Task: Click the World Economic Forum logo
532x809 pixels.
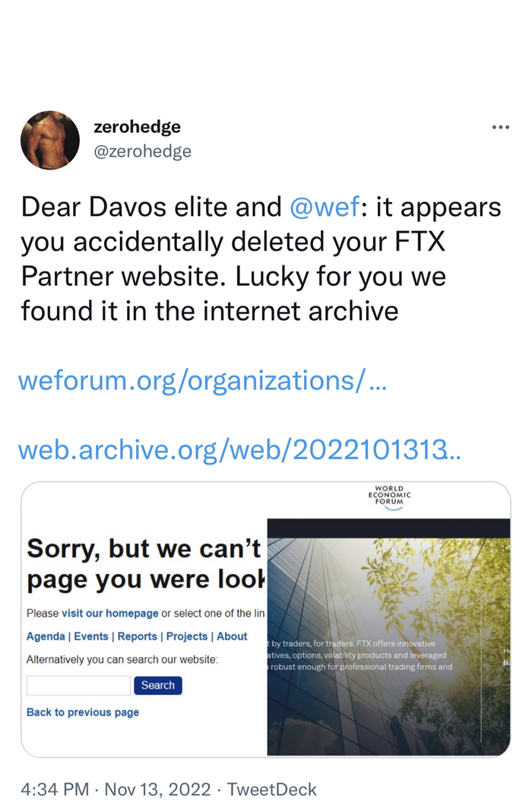Action: [x=389, y=498]
